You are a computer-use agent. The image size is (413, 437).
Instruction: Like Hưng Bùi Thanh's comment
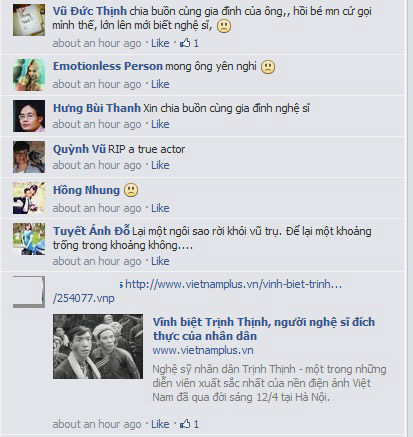pos(160,124)
